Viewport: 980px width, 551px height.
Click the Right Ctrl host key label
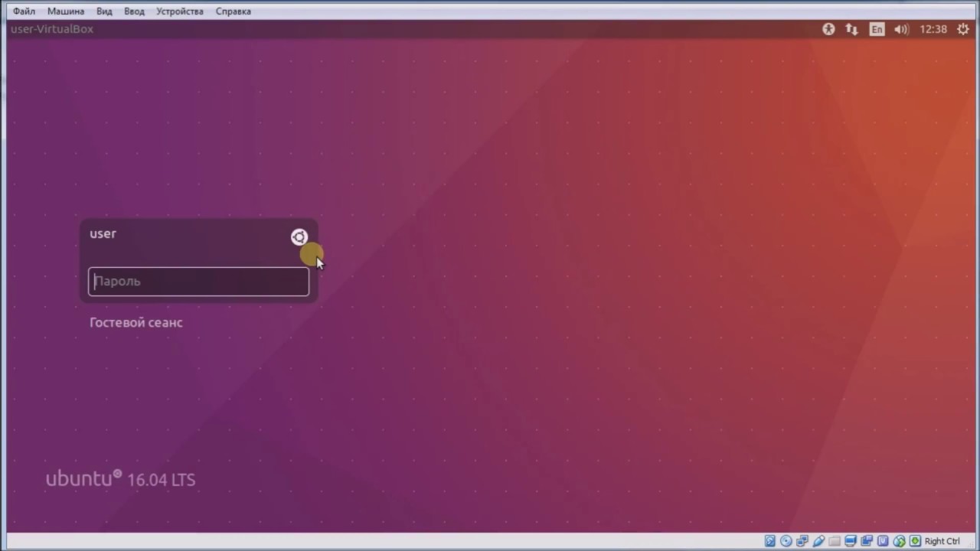pos(942,541)
